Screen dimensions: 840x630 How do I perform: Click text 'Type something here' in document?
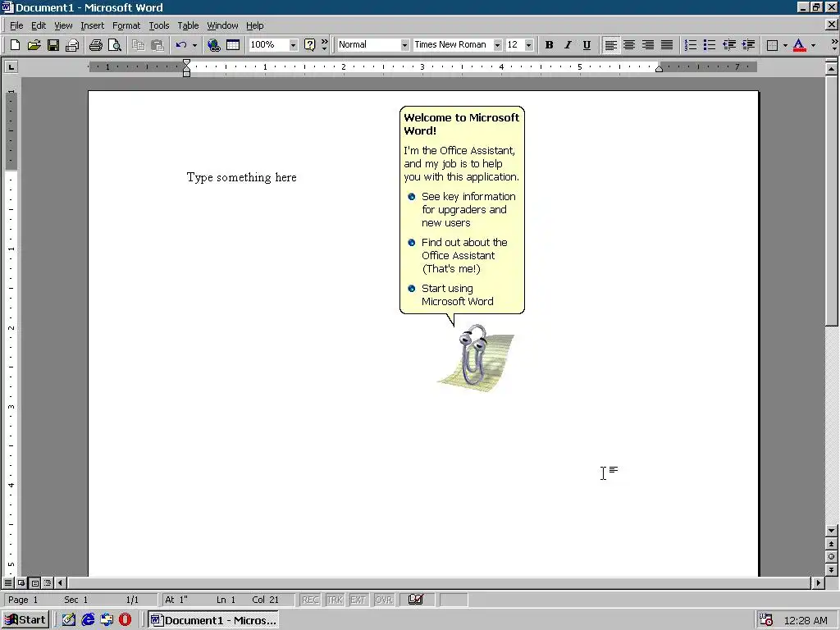[242, 177]
